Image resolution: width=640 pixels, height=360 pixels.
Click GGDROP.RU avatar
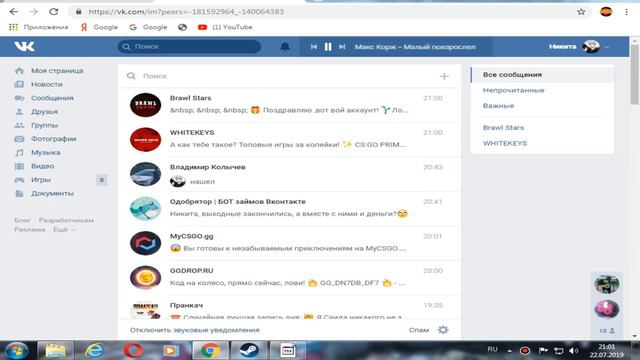(145, 278)
